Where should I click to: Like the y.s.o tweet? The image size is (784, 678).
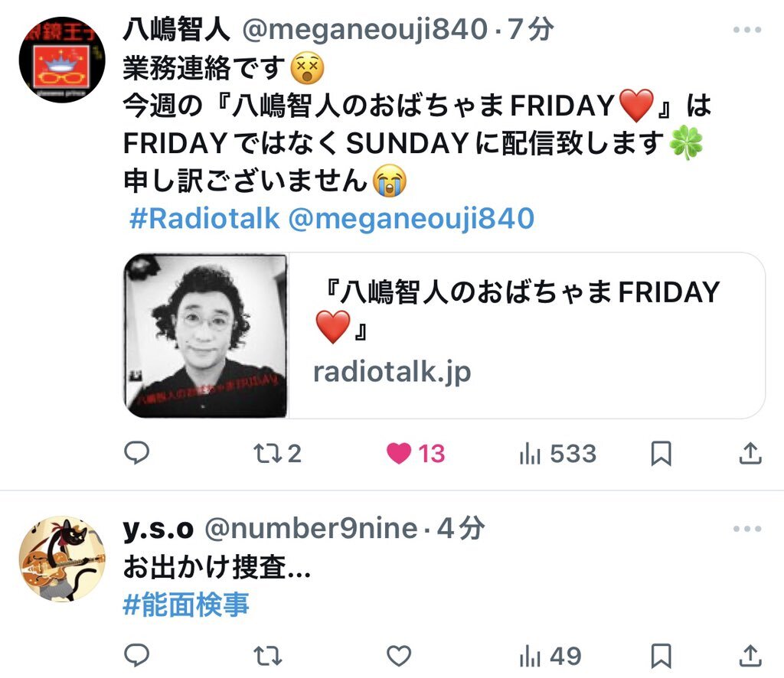399,656
